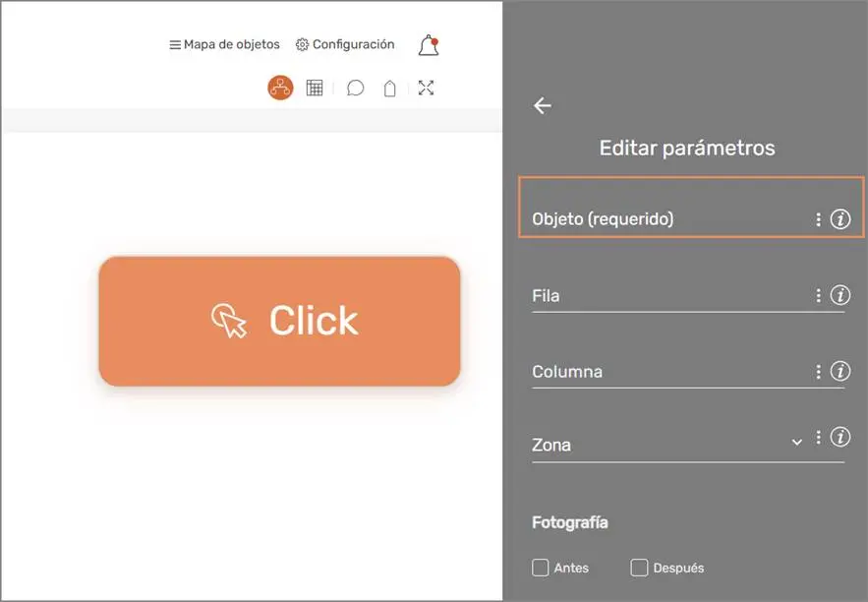Open options menu for Objeto (requerido)

pyautogui.click(x=817, y=219)
